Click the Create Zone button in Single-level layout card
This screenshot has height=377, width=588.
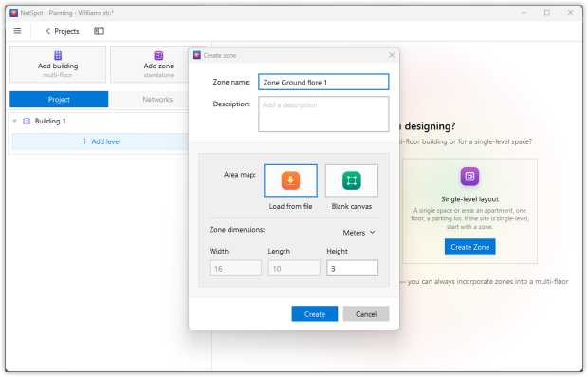tap(469, 247)
